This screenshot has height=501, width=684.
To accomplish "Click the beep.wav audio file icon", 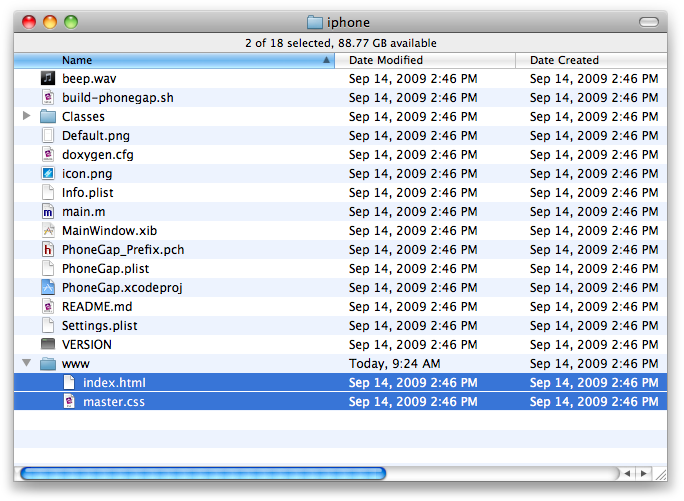I will point(47,78).
